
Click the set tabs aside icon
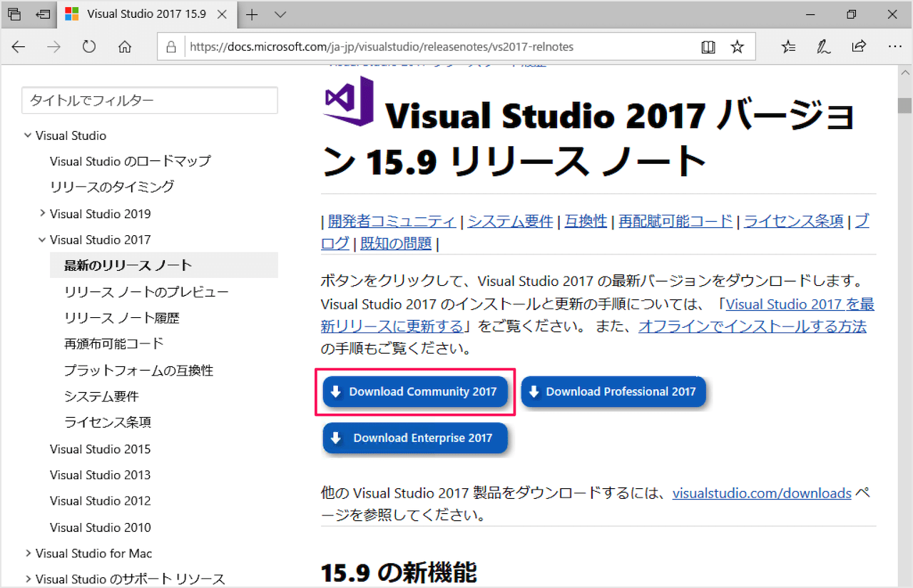point(43,14)
